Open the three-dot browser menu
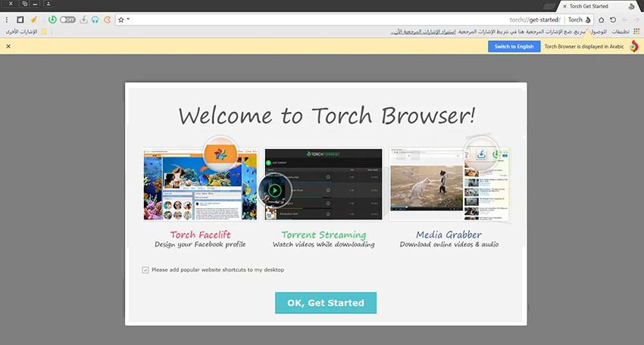This screenshot has height=345, width=644. point(7,19)
